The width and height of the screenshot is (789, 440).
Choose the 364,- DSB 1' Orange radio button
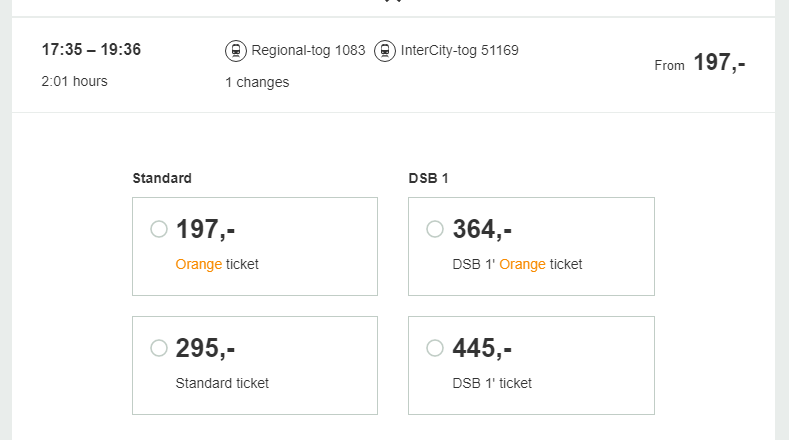coord(435,229)
